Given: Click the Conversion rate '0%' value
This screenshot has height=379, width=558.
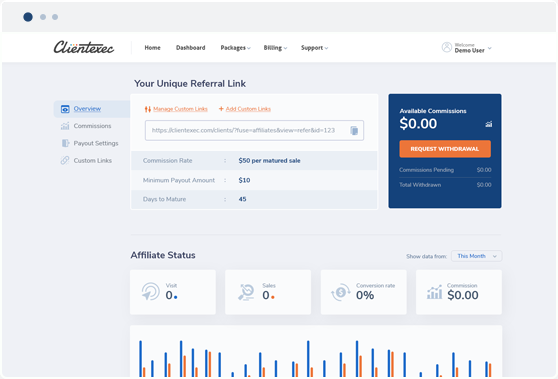Looking at the screenshot, I should click(x=365, y=295).
